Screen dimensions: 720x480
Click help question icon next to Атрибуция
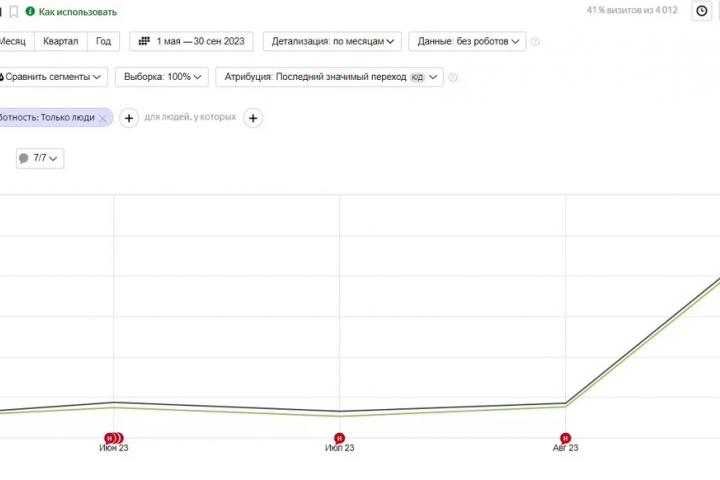[x=453, y=78]
